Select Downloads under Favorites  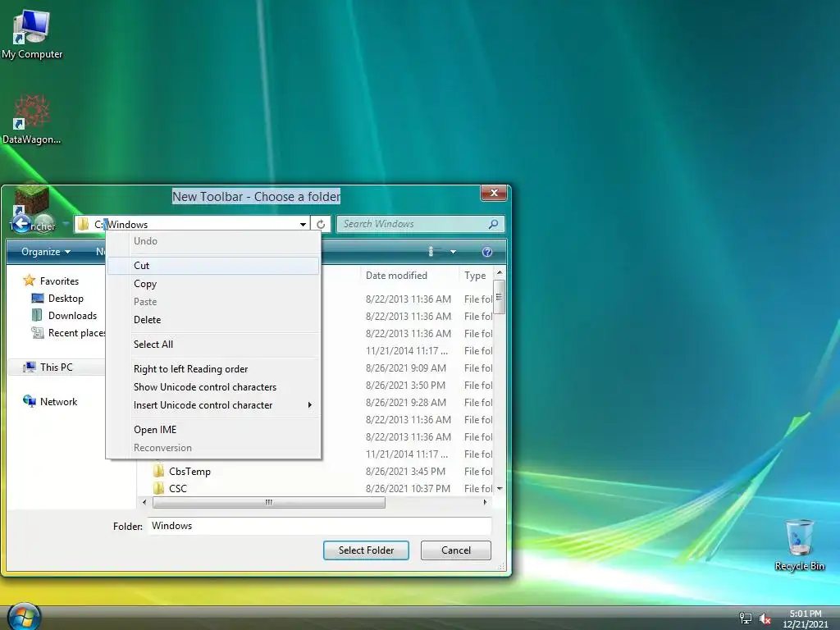click(72, 316)
